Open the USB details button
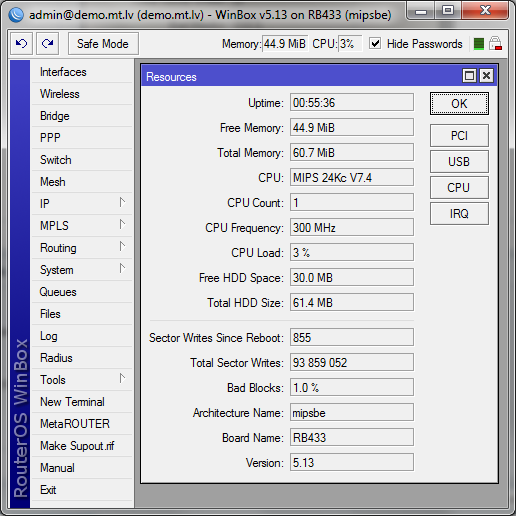Screen dimensions: 516x516 point(459,162)
